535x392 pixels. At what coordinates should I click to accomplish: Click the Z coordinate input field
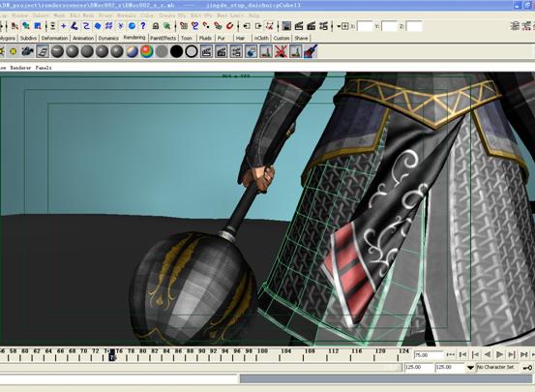(x=415, y=26)
